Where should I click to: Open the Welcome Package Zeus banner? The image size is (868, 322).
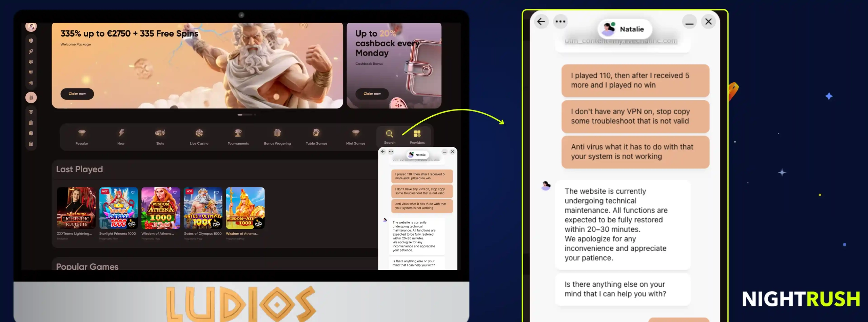[x=197, y=65]
